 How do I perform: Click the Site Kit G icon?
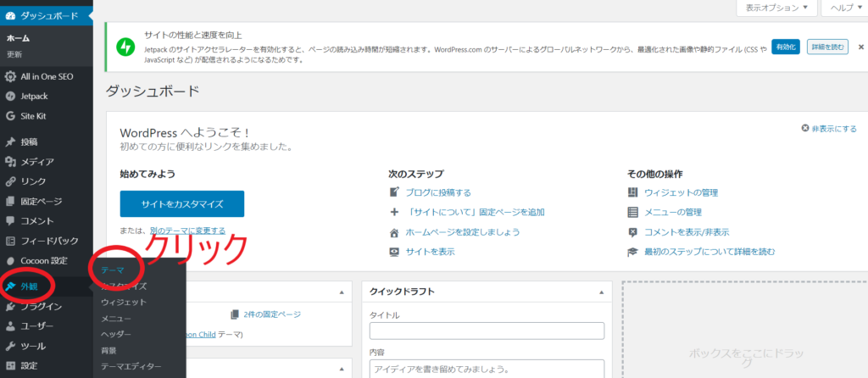click(10, 116)
